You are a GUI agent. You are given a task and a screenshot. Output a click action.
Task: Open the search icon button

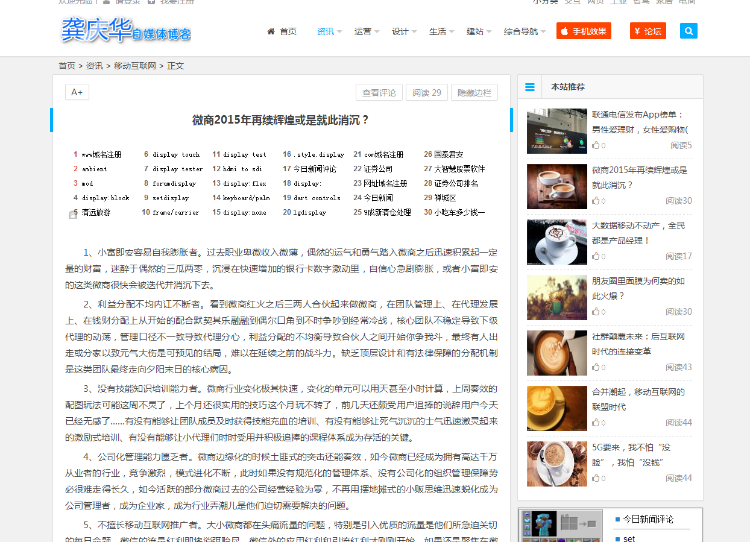[688, 31]
